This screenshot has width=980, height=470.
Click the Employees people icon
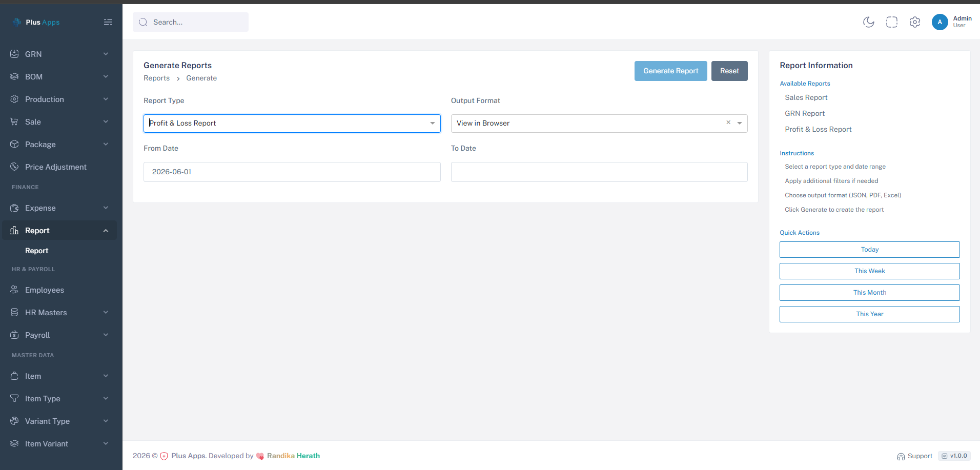point(14,290)
